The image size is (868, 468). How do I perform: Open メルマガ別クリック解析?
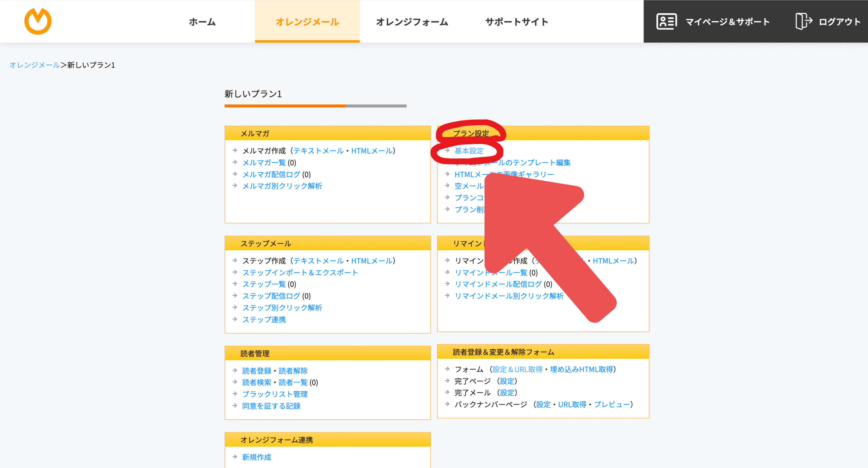click(282, 186)
